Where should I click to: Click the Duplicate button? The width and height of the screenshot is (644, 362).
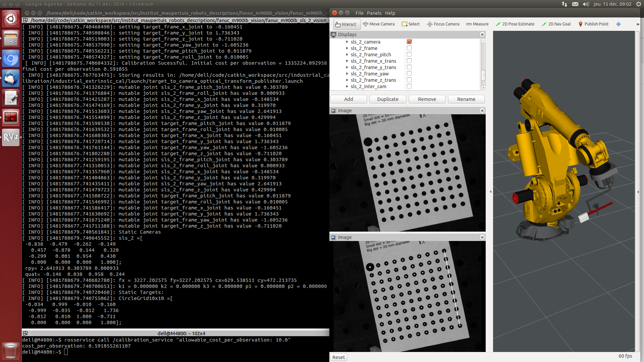[387, 99]
